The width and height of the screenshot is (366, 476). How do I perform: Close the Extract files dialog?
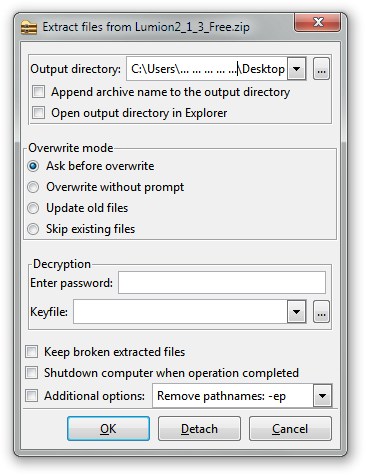tap(318, 23)
